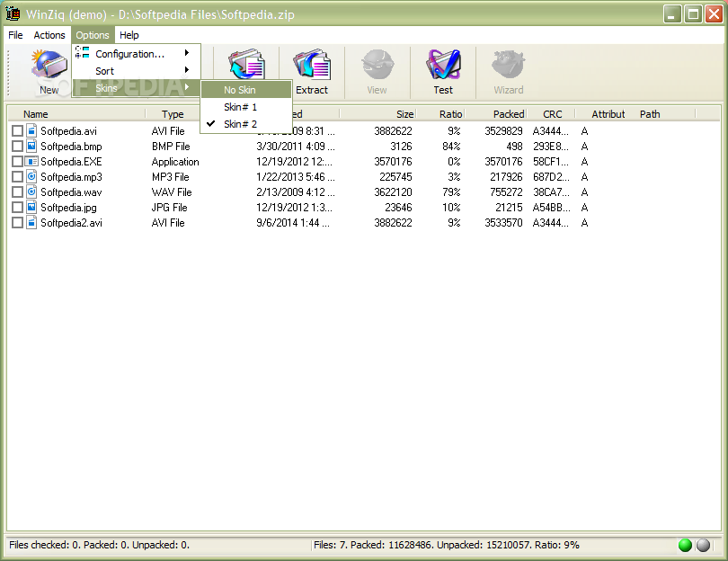Check the box for Softpedia.EXE
This screenshot has height=561, width=728.
(x=17, y=162)
